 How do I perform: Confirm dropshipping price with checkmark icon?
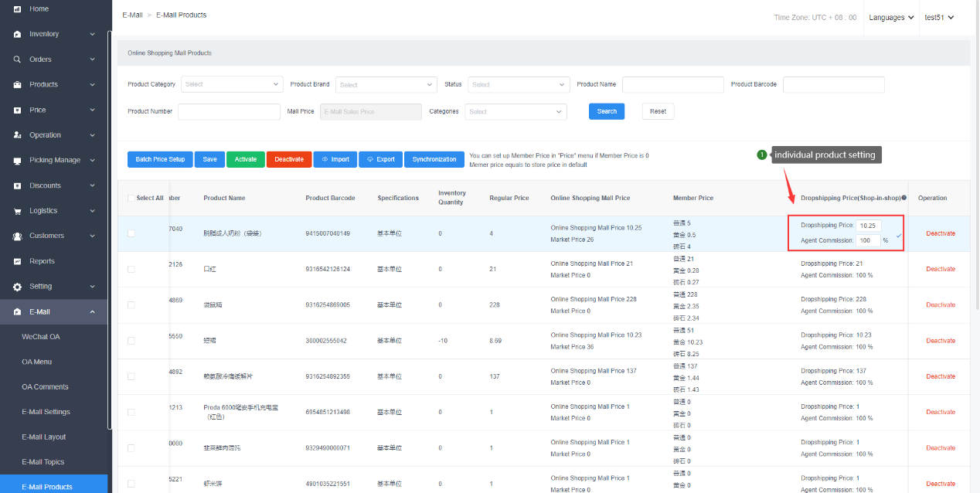[x=899, y=235]
